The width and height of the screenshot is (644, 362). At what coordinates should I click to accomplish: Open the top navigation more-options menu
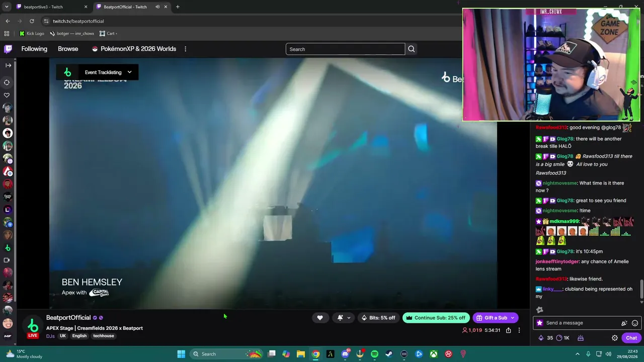coord(185,49)
